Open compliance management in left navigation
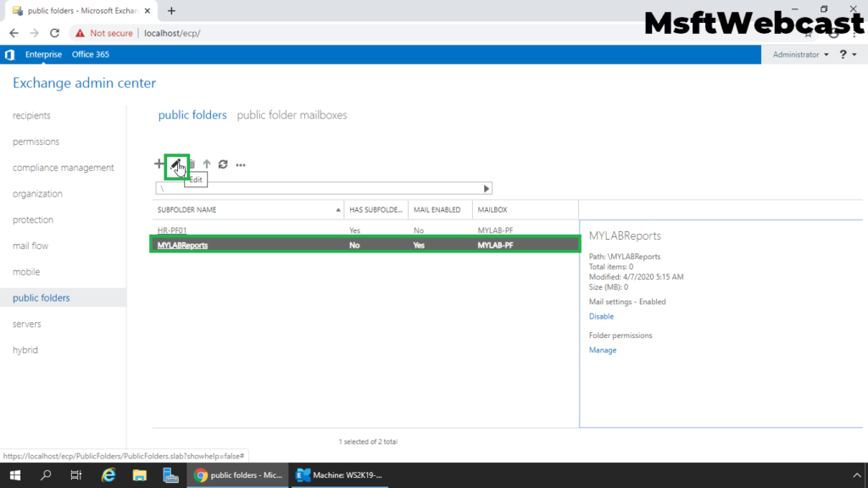 (x=63, y=168)
